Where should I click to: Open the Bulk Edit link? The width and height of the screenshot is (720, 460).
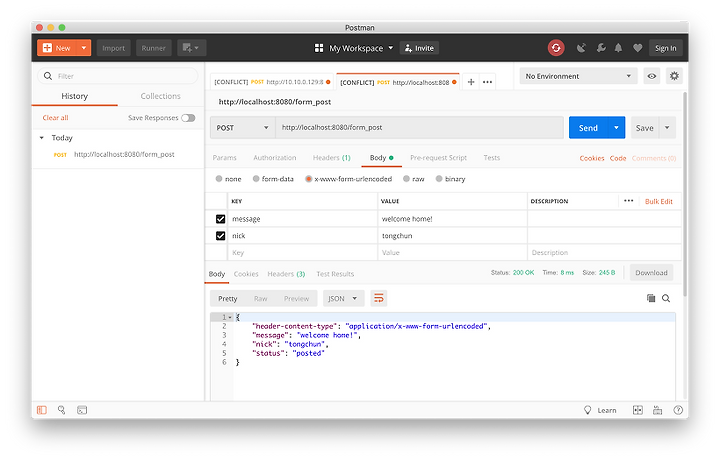click(x=658, y=201)
